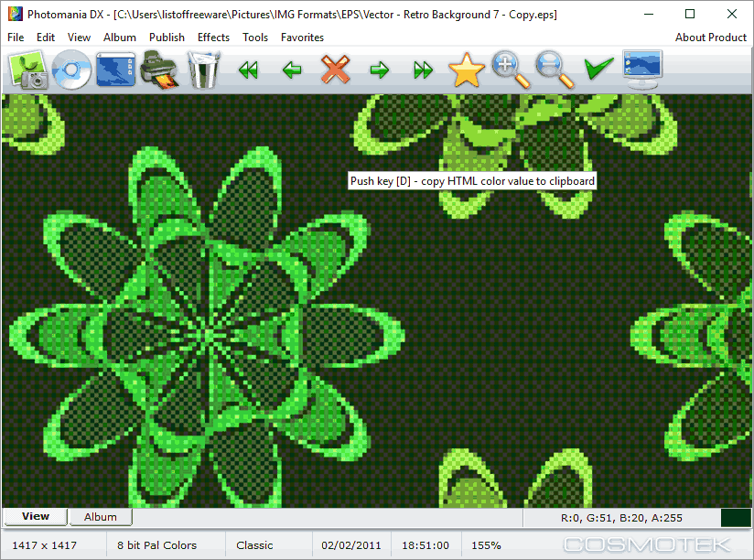Open the Tools menu
Image resolution: width=754 pixels, height=560 pixels.
255,38
